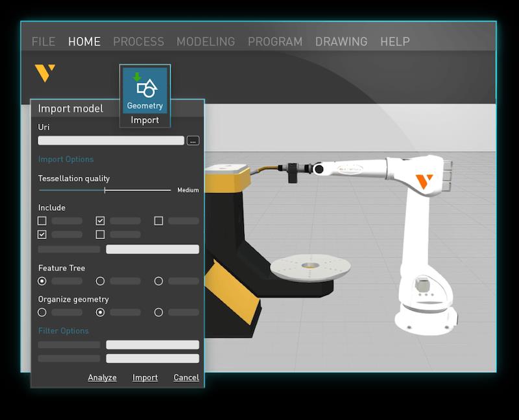Click the orange V logo in ribbon
The width and height of the screenshot is (519, 420).
click(45, 73)
